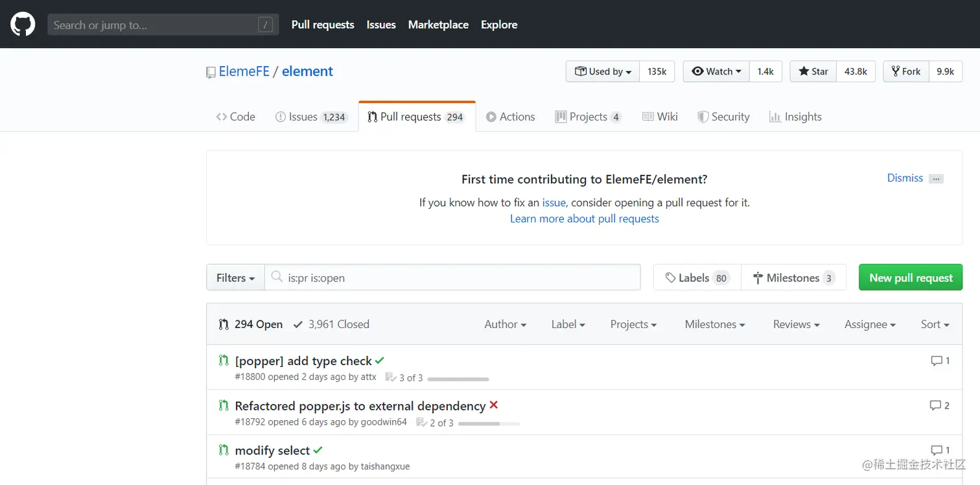Screen dimensions: 980x485
Task: Expand the Author filter
Action: coord(505,324)
